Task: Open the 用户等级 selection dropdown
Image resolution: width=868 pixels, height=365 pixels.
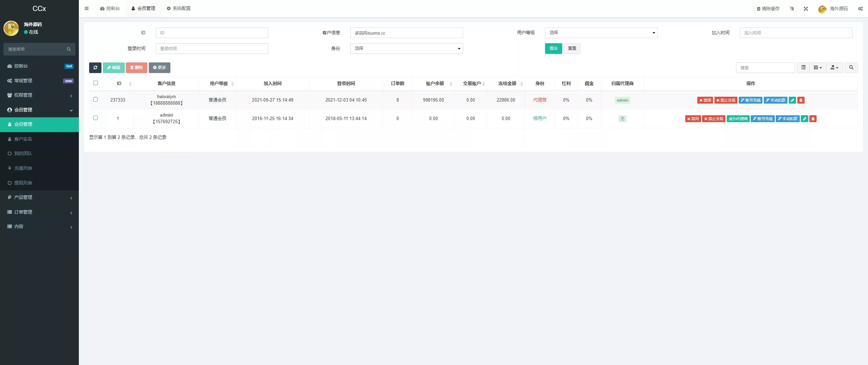Action: tap(601, 33)
